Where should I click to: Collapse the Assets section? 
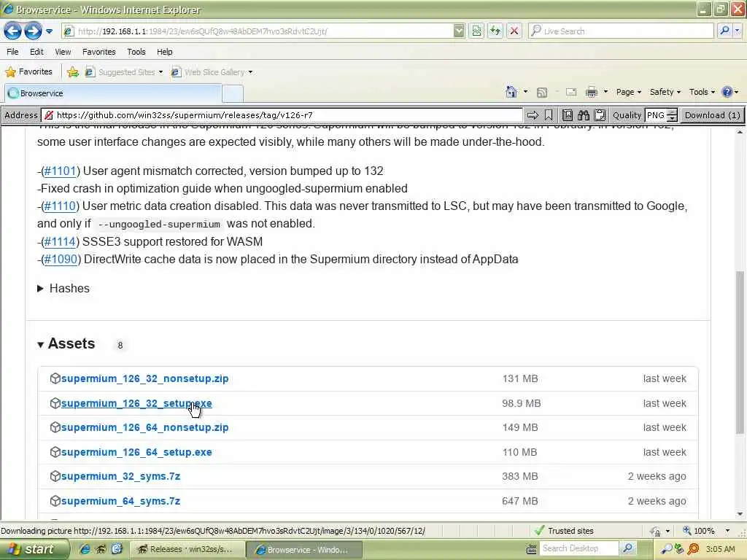click(x=66, y=344)
